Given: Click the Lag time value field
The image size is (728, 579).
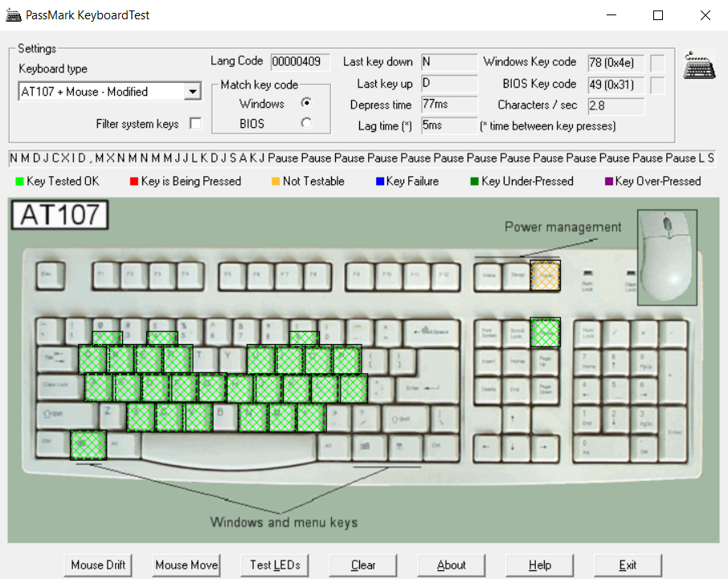Looking at the screenshot, I should [x=449, y=125].
